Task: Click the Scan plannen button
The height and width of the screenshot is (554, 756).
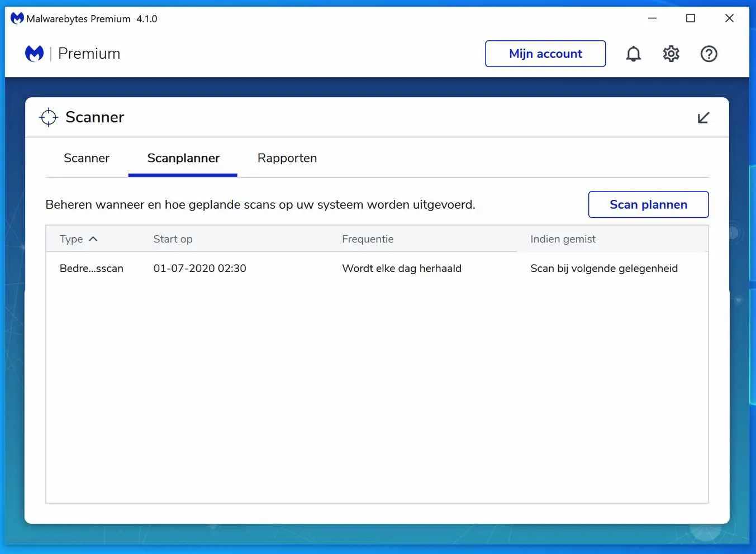Action: [x=648, y=204]
